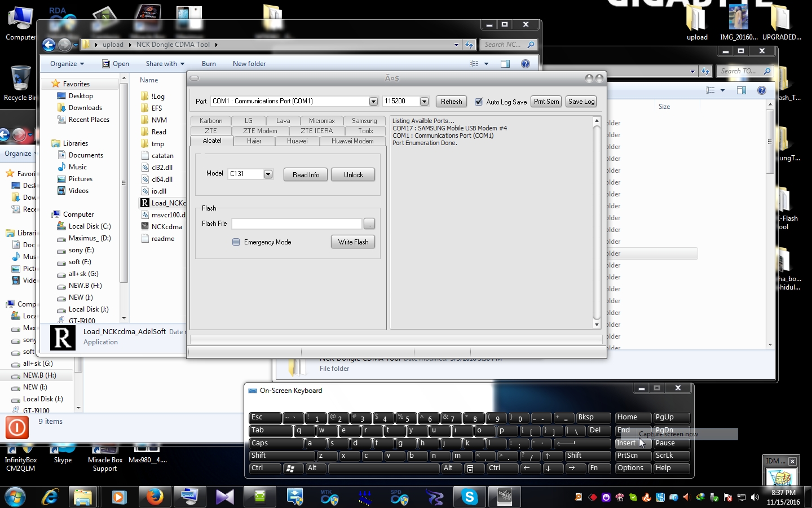
Task: Expand the 115200 baud rate dropdown
Action: (424, 101)
